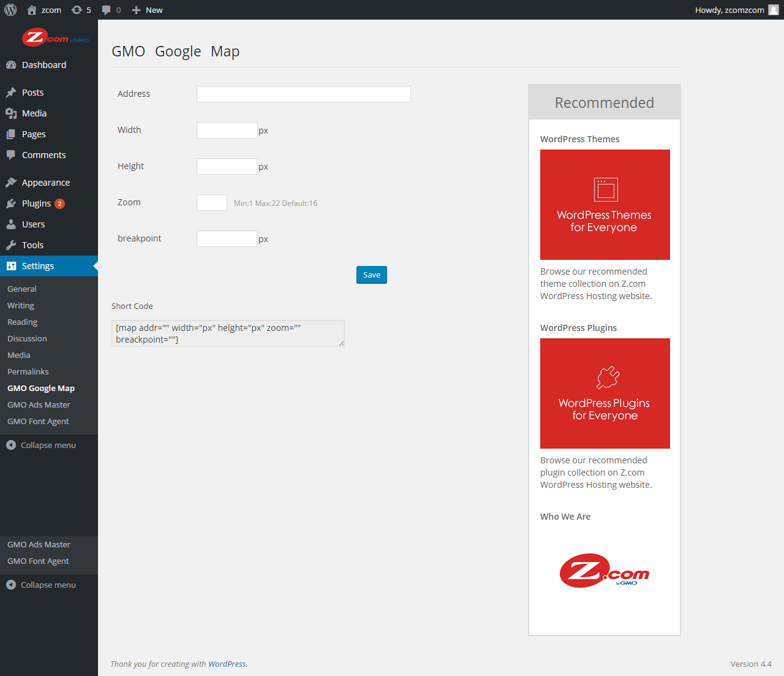Click the Z.com logo in the sidebar
This screenshot has width=784, height=676.
coord(56,37)
